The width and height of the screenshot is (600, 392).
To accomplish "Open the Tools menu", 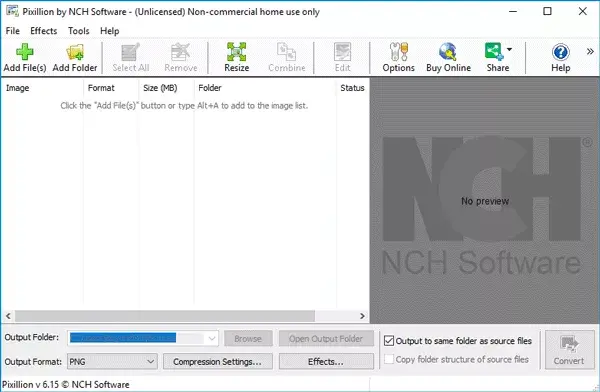I will (78, 31).
